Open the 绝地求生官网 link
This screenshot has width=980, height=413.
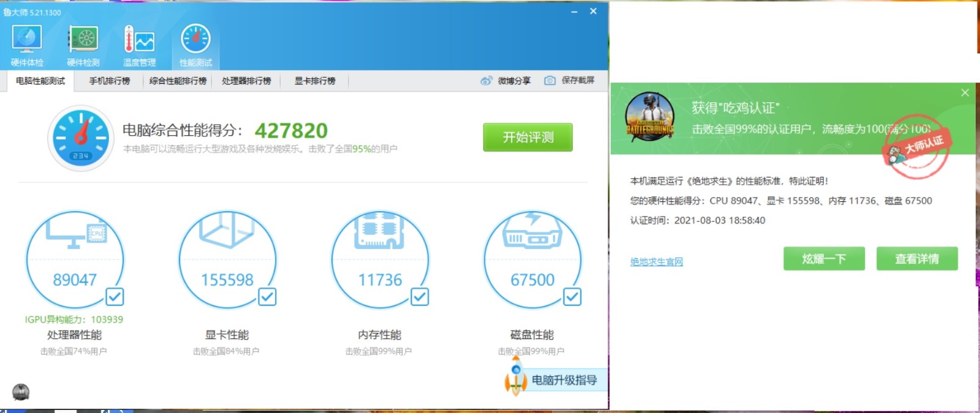click(657, 262)
